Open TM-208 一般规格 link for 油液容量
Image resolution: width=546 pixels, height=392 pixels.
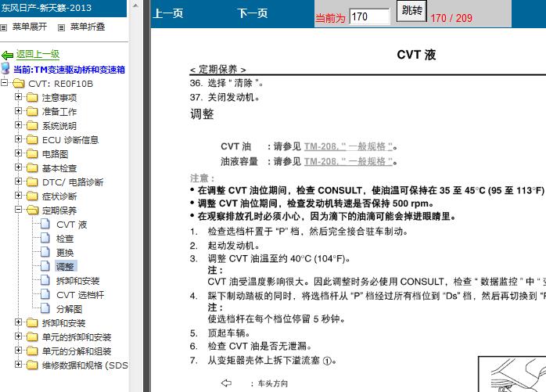click(x=348, y=161)
